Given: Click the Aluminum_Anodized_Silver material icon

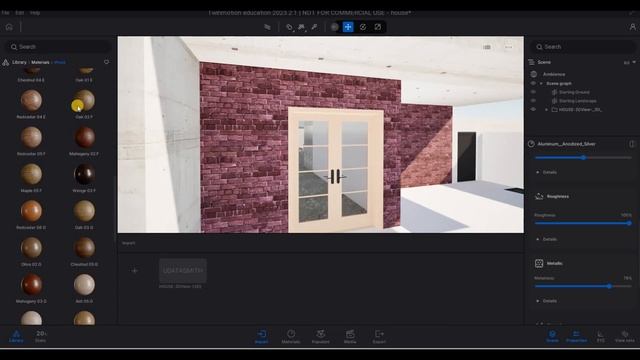Looking at the screenshot, I should click(x=531, y=144).
